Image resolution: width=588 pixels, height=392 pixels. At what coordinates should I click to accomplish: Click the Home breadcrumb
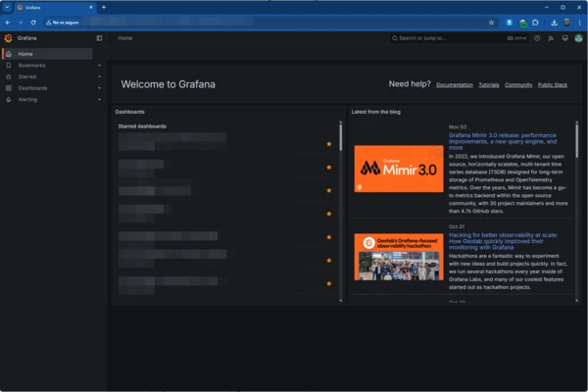(124, 38)
